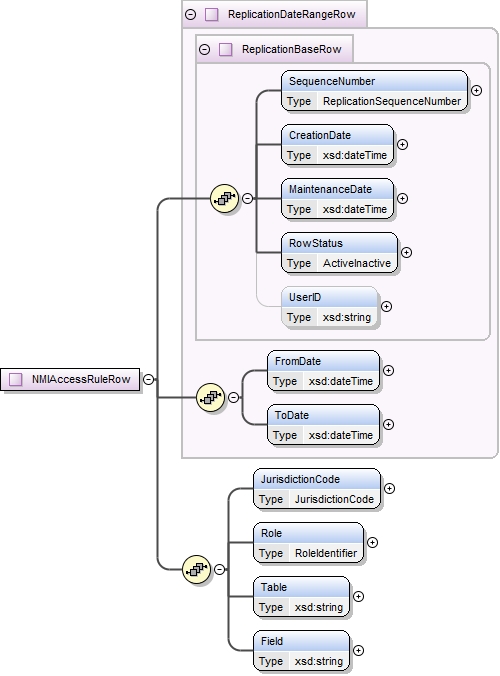This screenshot has height=676, width=500.
Task: Expand the RowStatus element
Action: click(406, 252)
